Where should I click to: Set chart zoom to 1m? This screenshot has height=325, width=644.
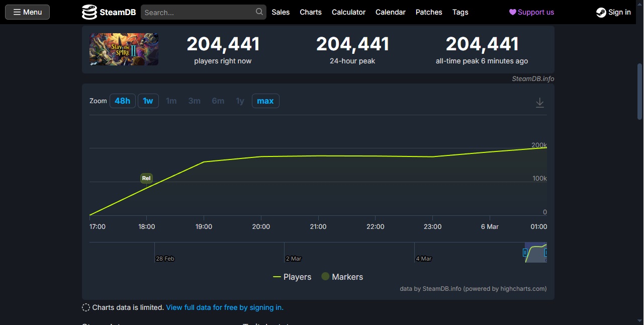tap(171, 101)
